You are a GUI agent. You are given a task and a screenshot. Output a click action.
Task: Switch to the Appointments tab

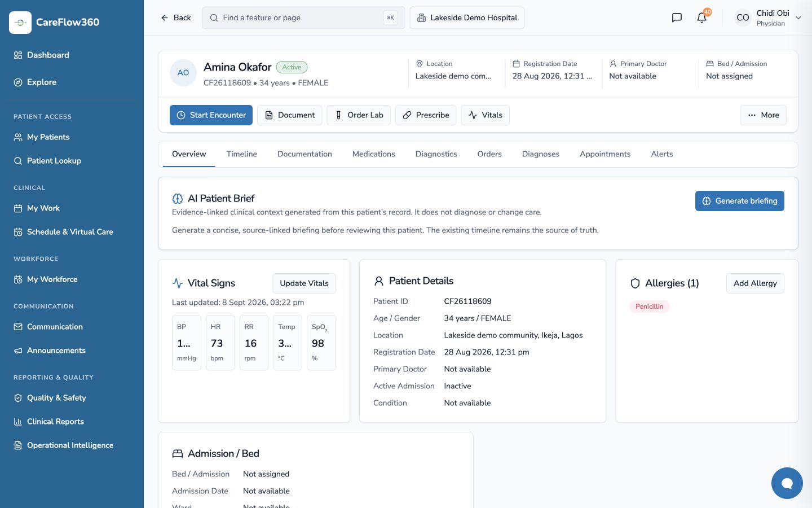pos(605,154)
